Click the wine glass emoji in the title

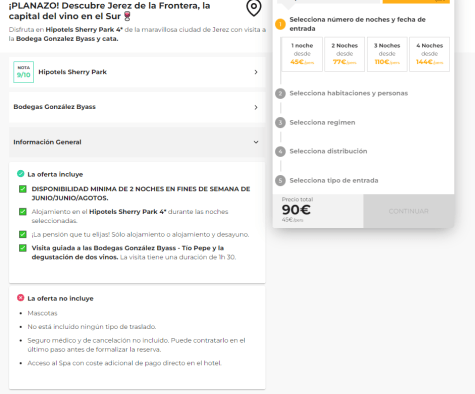point(127,16)
